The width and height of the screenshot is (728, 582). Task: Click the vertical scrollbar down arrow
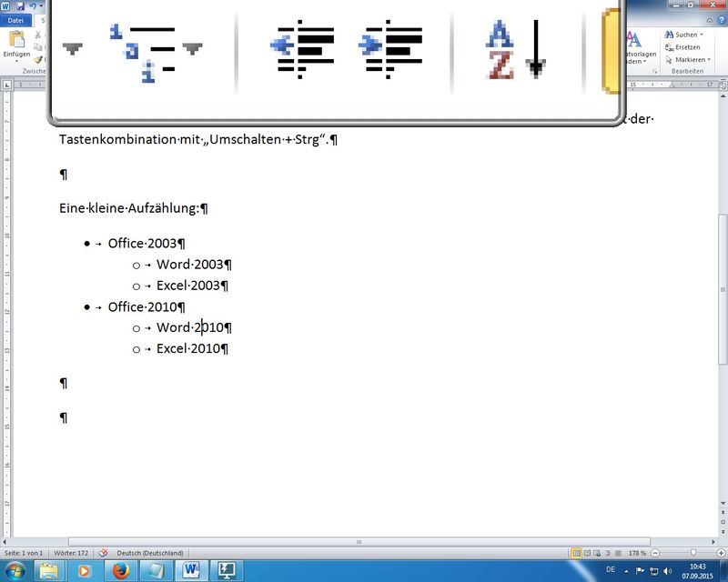click(723, 503)
